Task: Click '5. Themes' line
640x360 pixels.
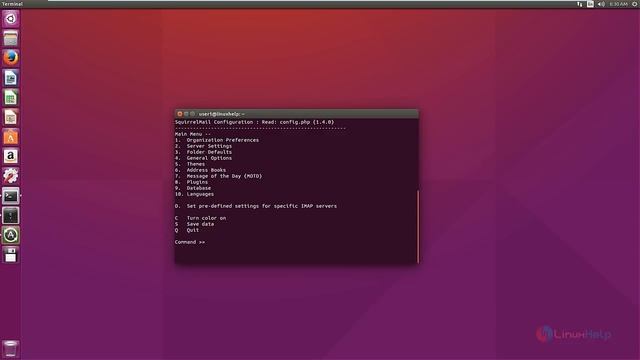Action: click(x=190, y=164)
